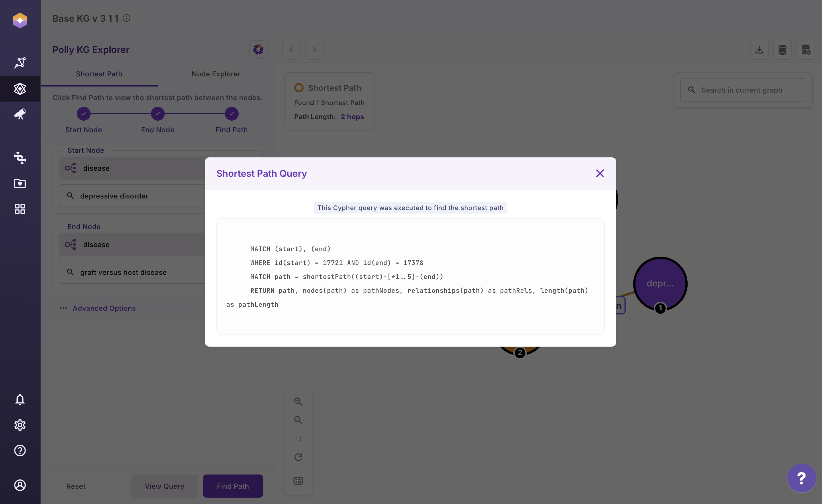This screenshot has height=504, width=822.
Task: Open the database settings icon
Action: (x=806, y=50)
